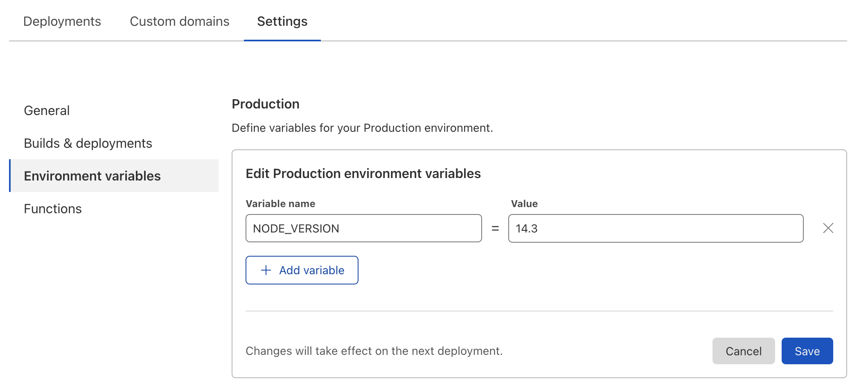Cancel editing environment variables

[x=743, y=351]
